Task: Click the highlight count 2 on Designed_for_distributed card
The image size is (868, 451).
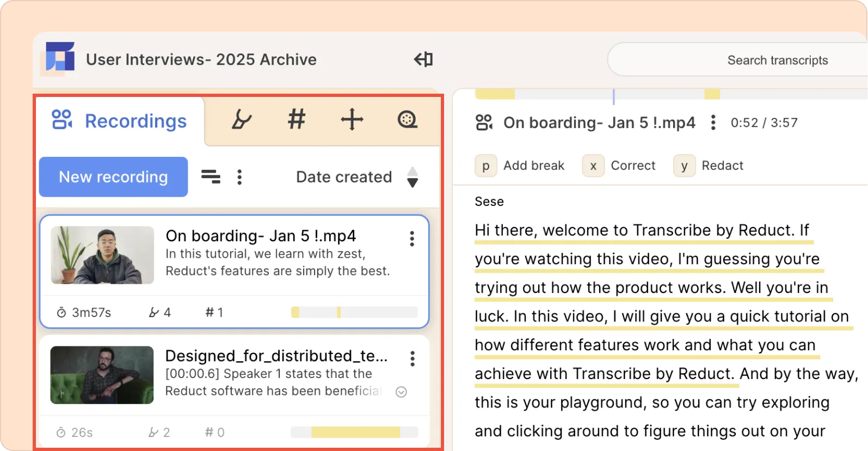Action: (x=159, y=432)
